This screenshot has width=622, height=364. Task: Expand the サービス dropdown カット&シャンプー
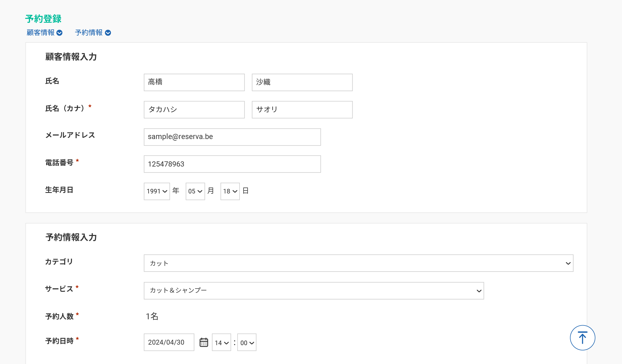[314, 291]
